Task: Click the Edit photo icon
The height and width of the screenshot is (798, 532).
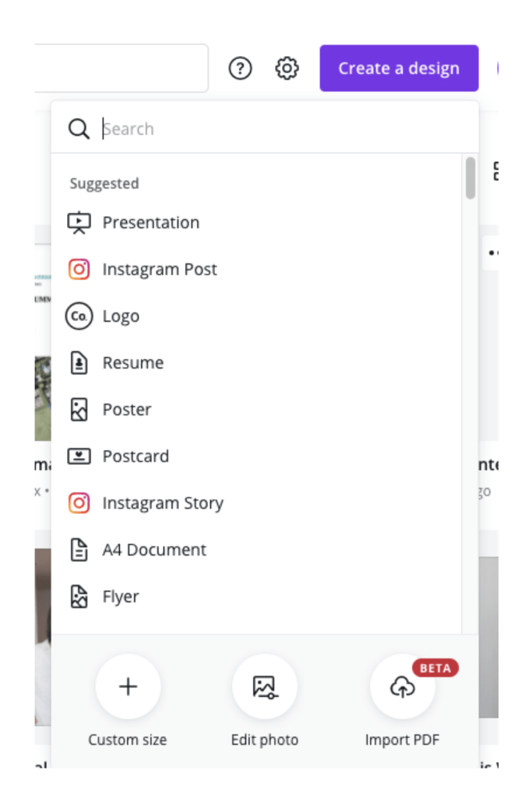Action: pyautogui.click(x=265, y=687)
